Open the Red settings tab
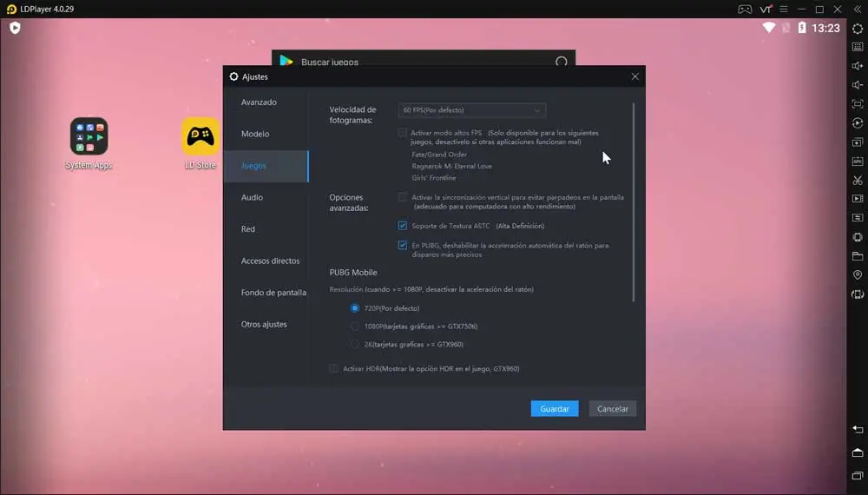Screen dimensions: 868x495 coord(266,229)
